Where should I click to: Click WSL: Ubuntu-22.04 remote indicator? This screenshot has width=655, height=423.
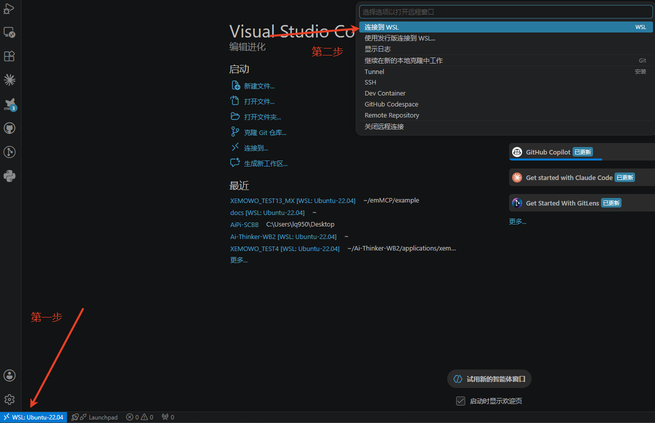pyautogui.click(x=33, y=417)
